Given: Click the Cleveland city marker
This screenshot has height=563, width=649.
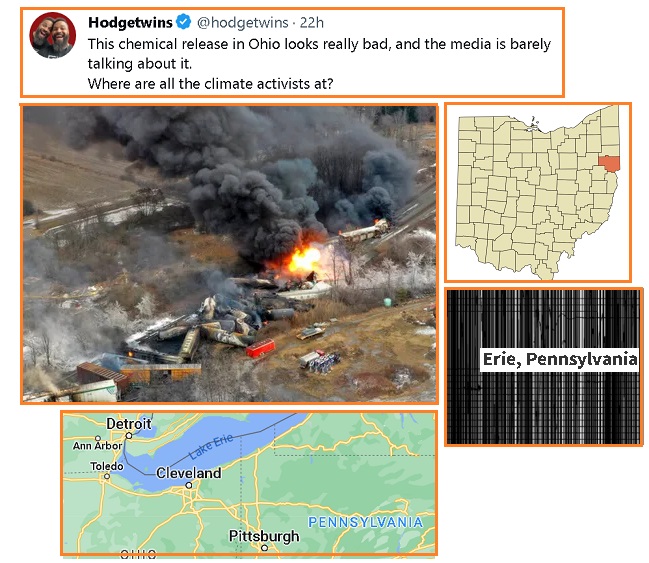Looking at the screenshot, I should click(x=189, y=485).
